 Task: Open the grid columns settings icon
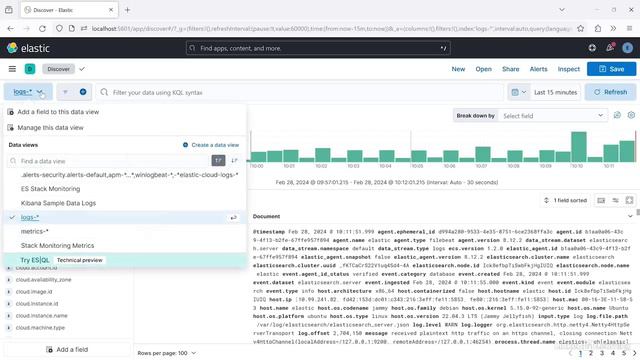tap(615, 200)
